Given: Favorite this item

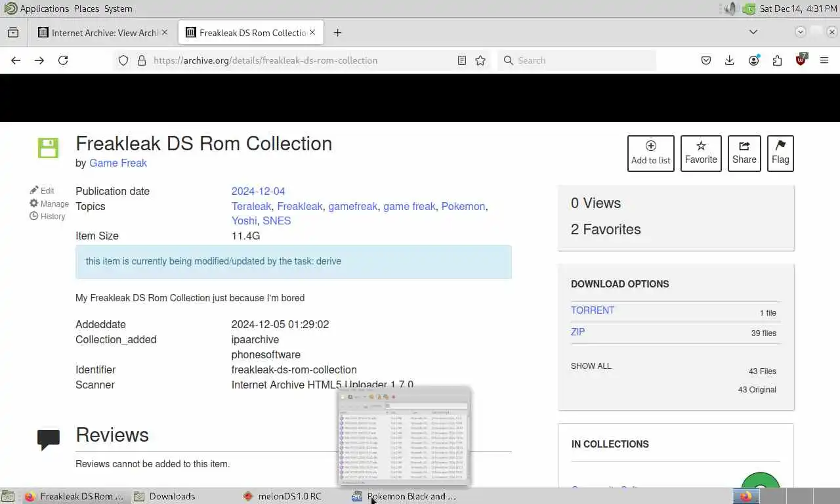Looking at the screenshot, I should click(x=701, y=154).
